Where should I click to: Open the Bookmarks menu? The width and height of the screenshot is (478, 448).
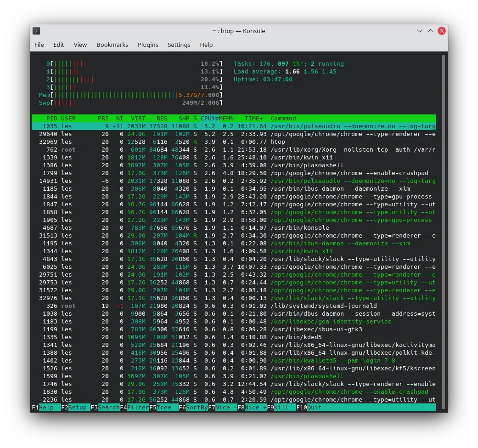tap(112, 45)
